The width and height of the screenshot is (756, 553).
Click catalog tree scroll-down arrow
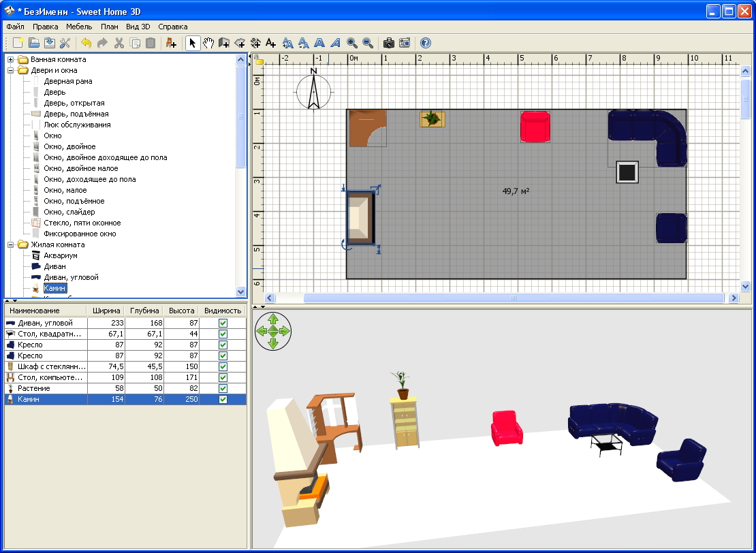click(241, 291)
